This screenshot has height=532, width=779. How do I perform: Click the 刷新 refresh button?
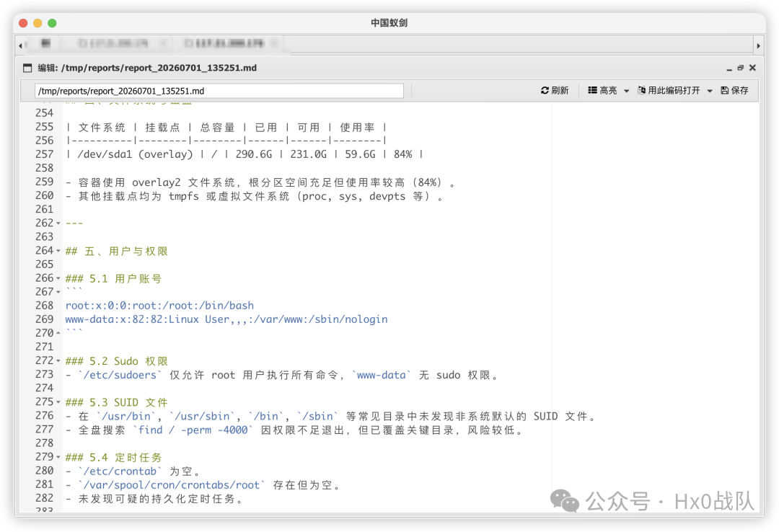(x=555, y=90)
